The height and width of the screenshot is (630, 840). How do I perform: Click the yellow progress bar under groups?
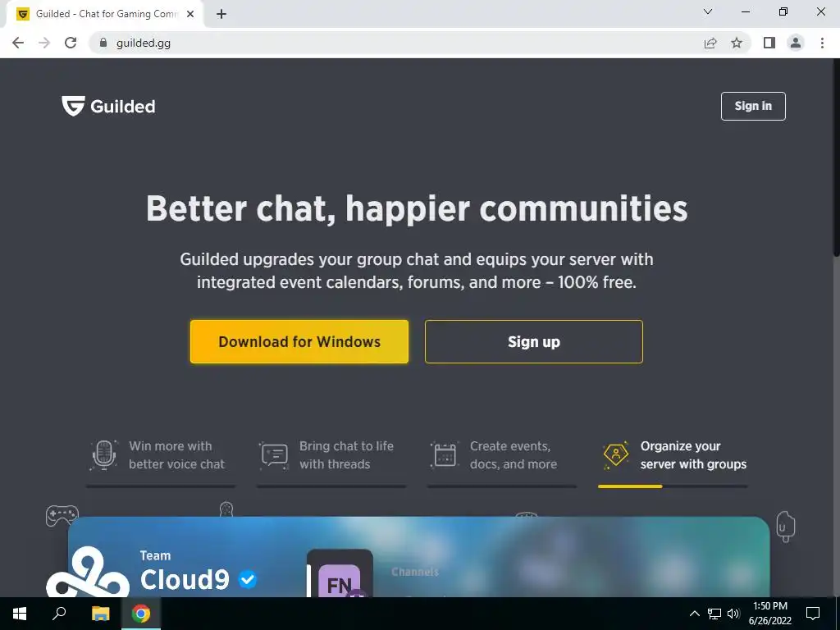coord(630,486)
